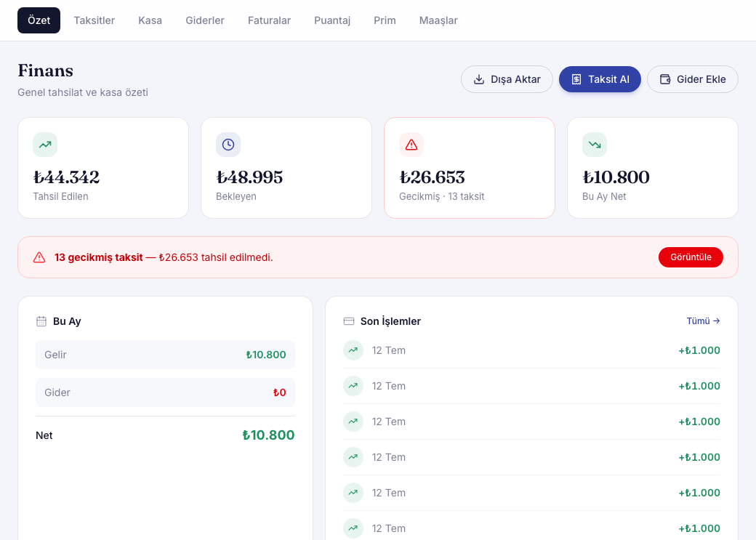Image resolution: width=756 pixels, height=540 pixels.
Task: Click the trend-down icon above Bu Ay Net
Action: pos(595,145)
